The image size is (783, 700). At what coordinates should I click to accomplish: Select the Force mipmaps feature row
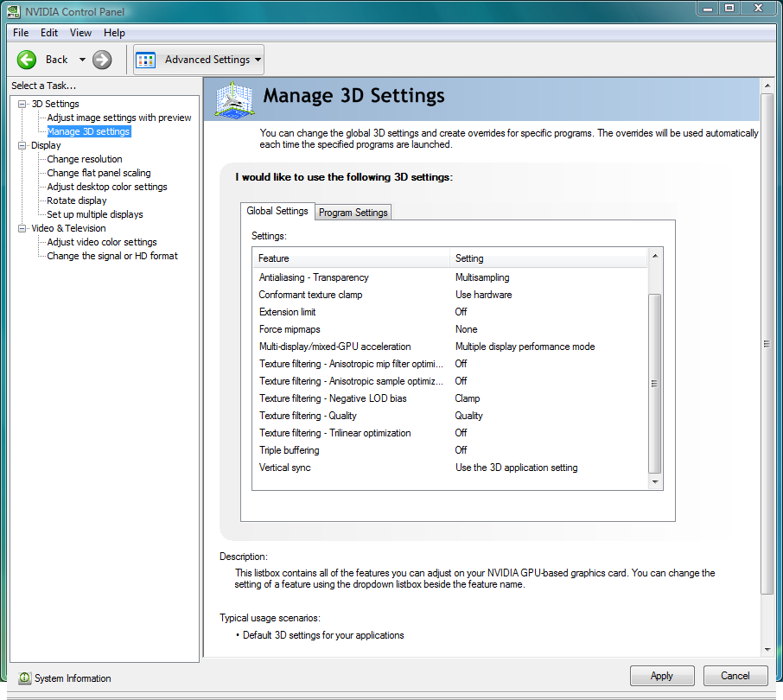[450, 329]
